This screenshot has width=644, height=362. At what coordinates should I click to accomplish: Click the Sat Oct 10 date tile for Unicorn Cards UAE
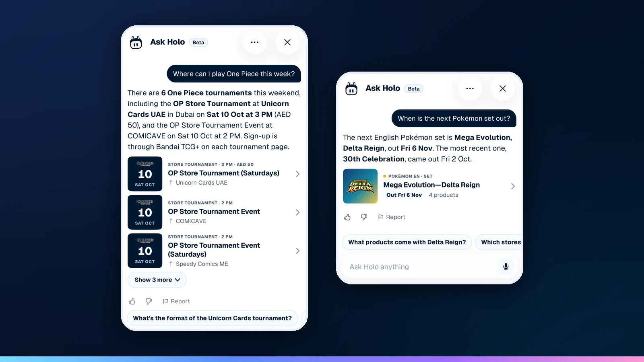145,174
